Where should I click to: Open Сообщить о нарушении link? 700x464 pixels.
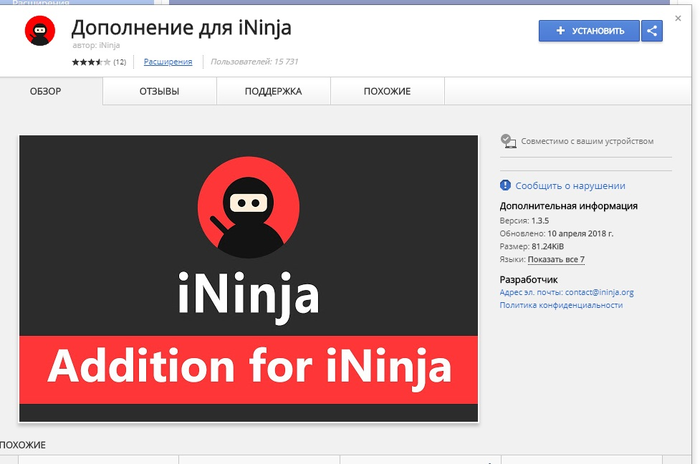570,186
